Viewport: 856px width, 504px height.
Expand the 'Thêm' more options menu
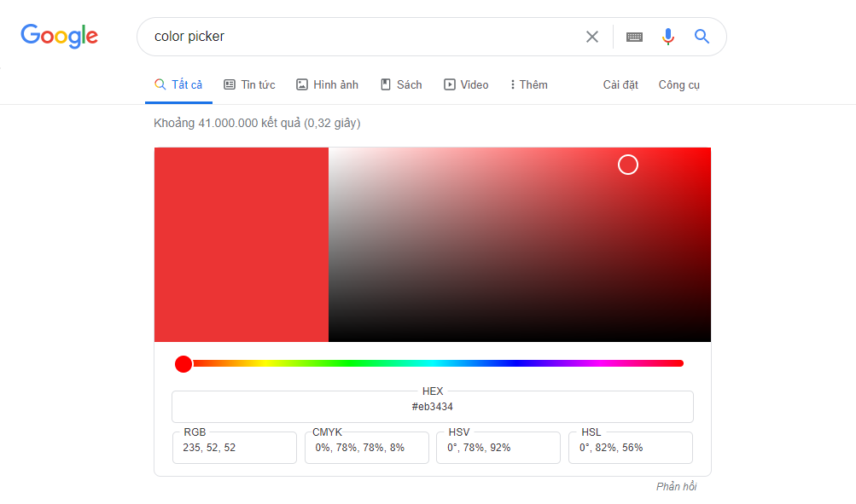click(529, 85)
